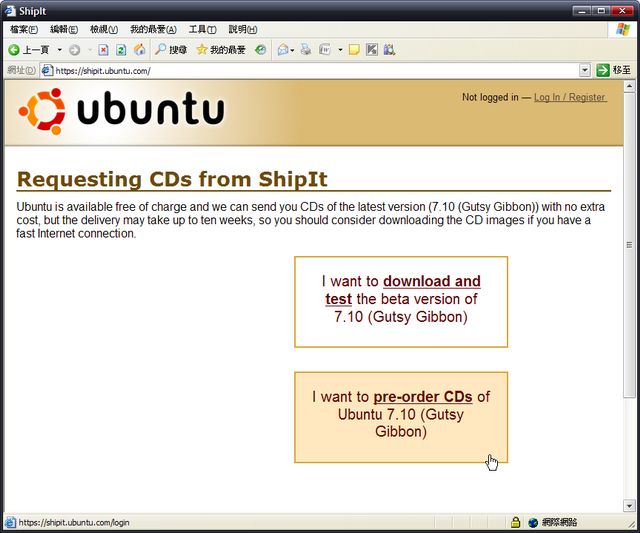Minimize the ShipIt window
This screenshot has height=533, width=640.
coord(582,11)
